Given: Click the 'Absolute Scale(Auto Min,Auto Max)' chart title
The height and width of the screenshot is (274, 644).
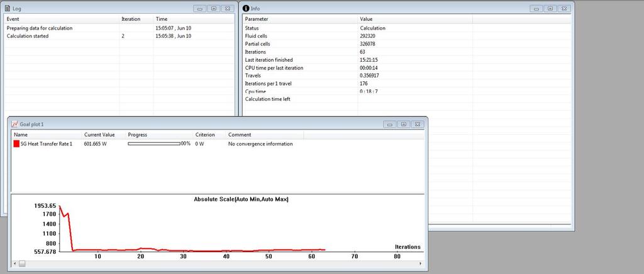Looking at the screenshot, I should pyautogui.click(x=241, y=199).
